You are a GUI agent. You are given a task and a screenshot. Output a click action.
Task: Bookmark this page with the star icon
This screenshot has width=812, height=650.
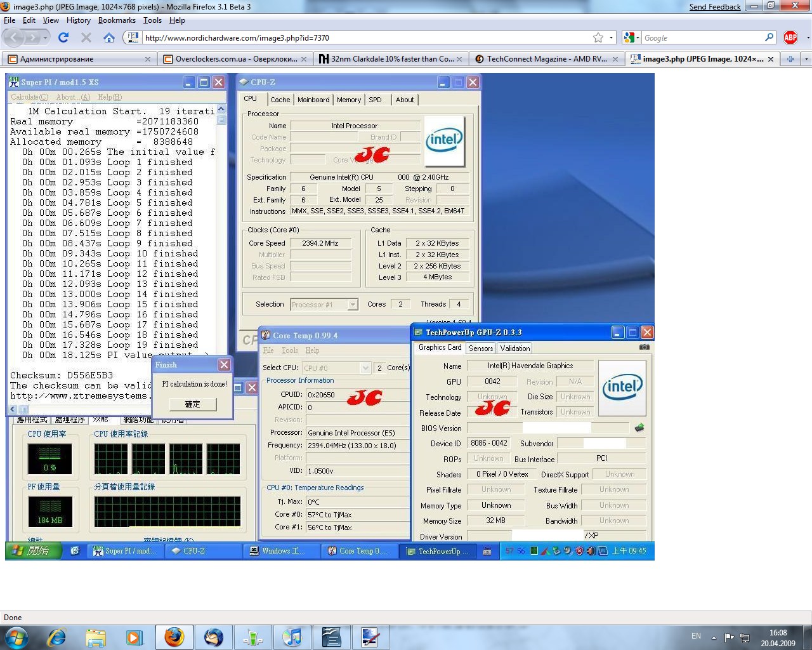tap(598, 37)
